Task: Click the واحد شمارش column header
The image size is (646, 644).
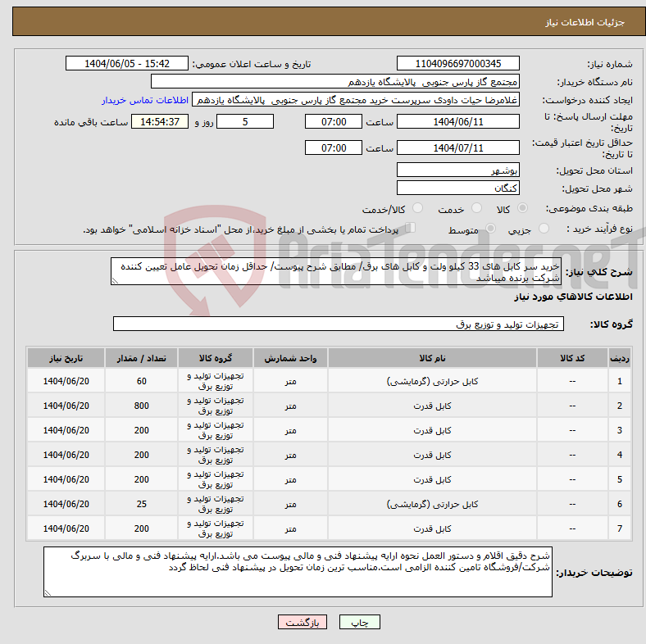Action: (x=290, y=358)
